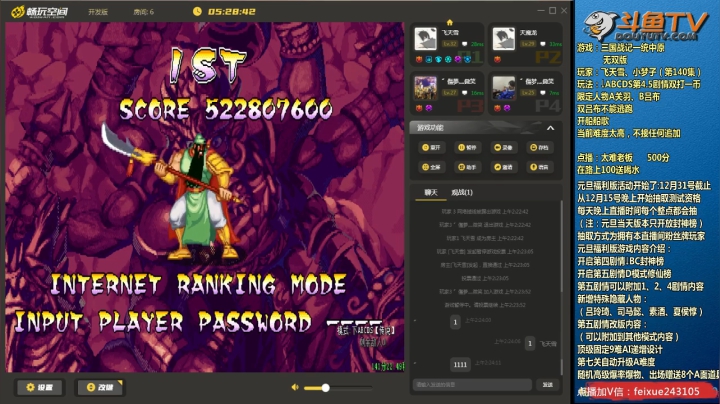720x404 pixels.
Task: Click the P2 player 天魔龙 avatar
Action: click(x=504, y=39)
